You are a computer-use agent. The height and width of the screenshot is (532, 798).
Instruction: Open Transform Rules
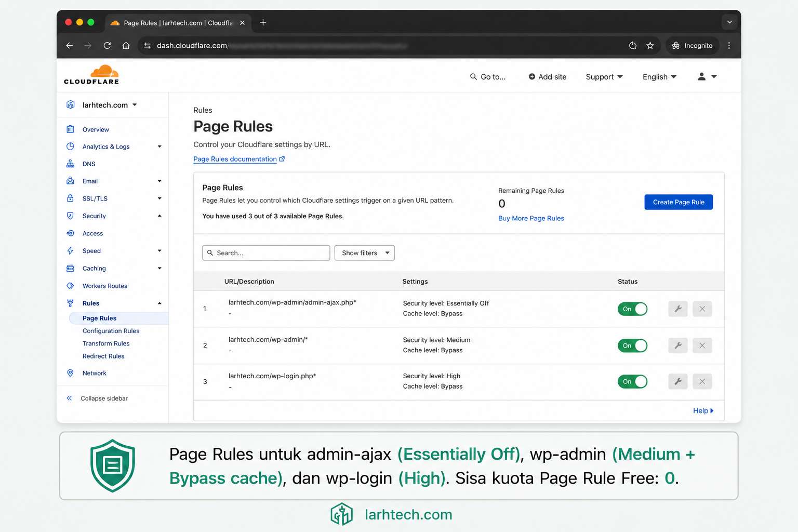click(106, 343)
